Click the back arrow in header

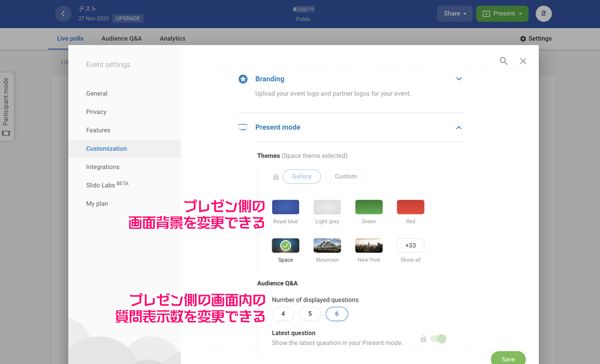pos(63,14)
